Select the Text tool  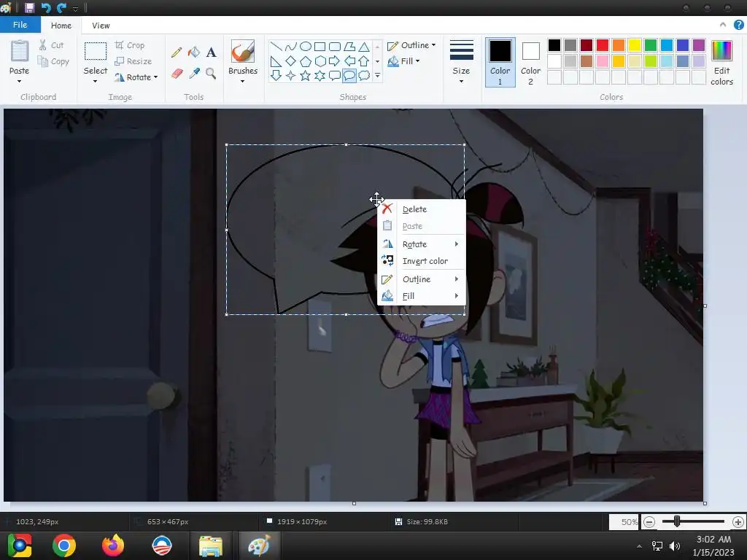(x=211, y=52)
